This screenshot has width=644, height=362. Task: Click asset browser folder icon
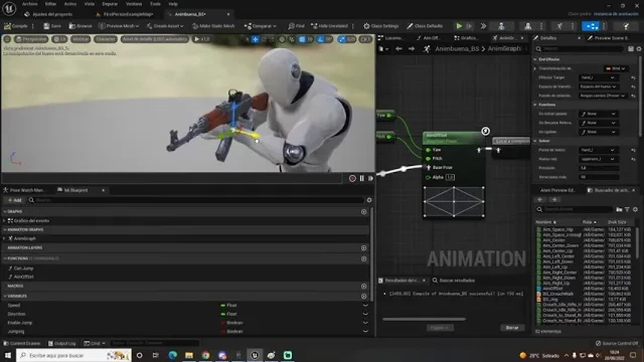619,209
